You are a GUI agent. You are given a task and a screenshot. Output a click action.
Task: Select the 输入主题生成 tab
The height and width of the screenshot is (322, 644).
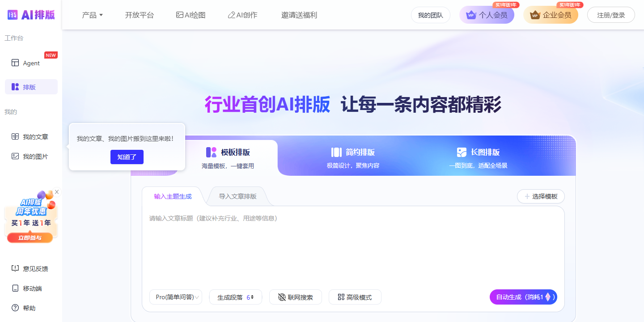coord(173,196)
